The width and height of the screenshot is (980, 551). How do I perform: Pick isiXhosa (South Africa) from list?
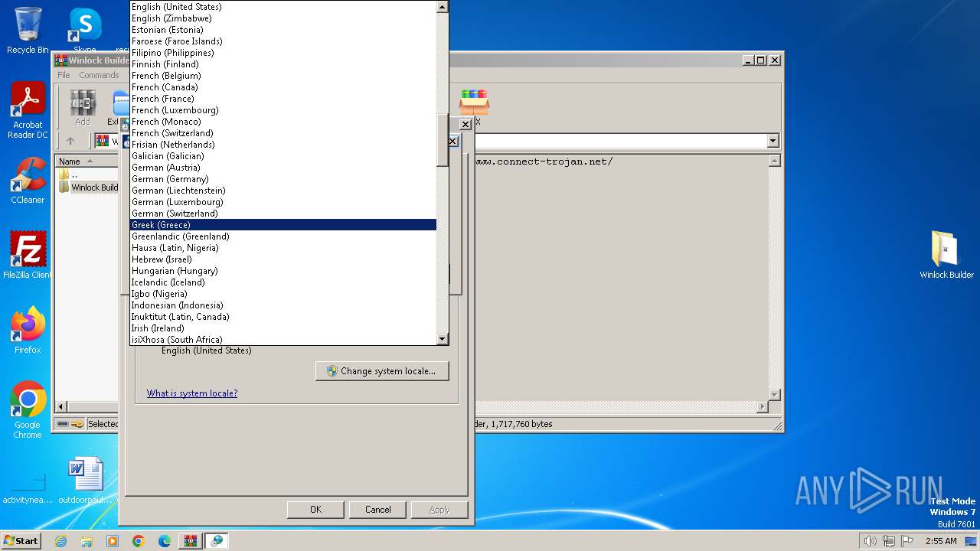click(283, 340)
